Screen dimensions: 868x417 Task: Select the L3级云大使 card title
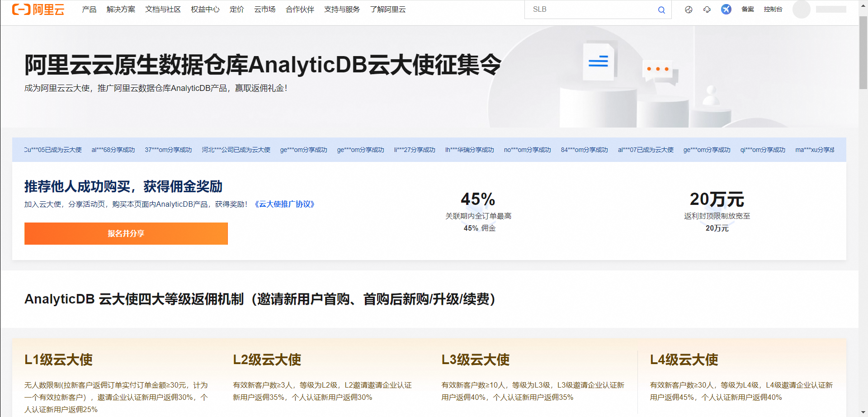tap(476, 360)
